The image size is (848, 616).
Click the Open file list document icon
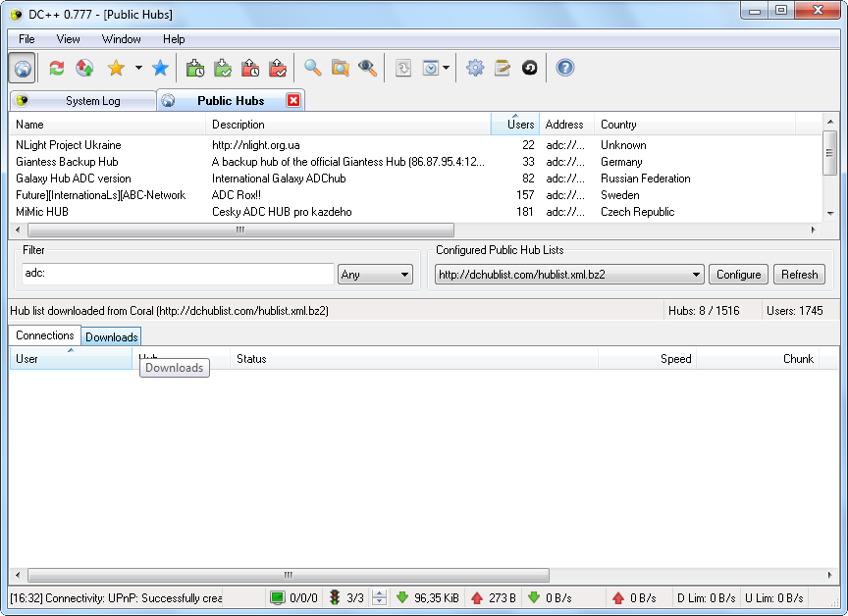pos(403,68)
